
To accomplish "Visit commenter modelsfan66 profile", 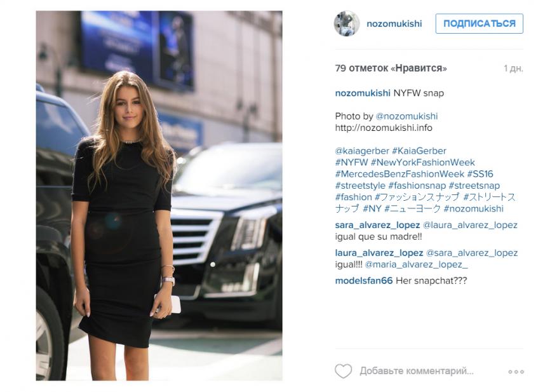I will [x=364, y=281].
